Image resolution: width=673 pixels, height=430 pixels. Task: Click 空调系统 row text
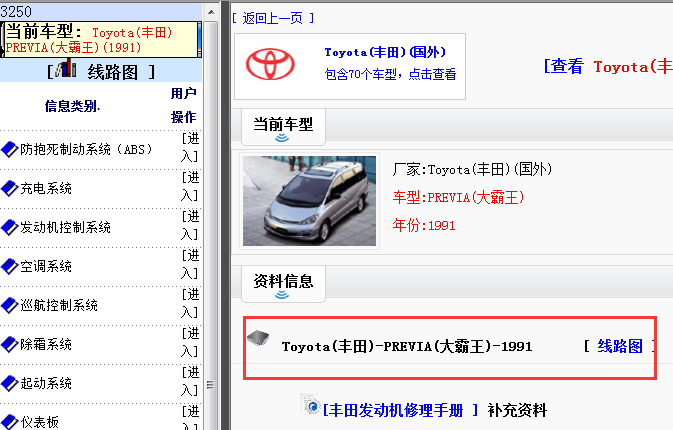click(46, 266)
